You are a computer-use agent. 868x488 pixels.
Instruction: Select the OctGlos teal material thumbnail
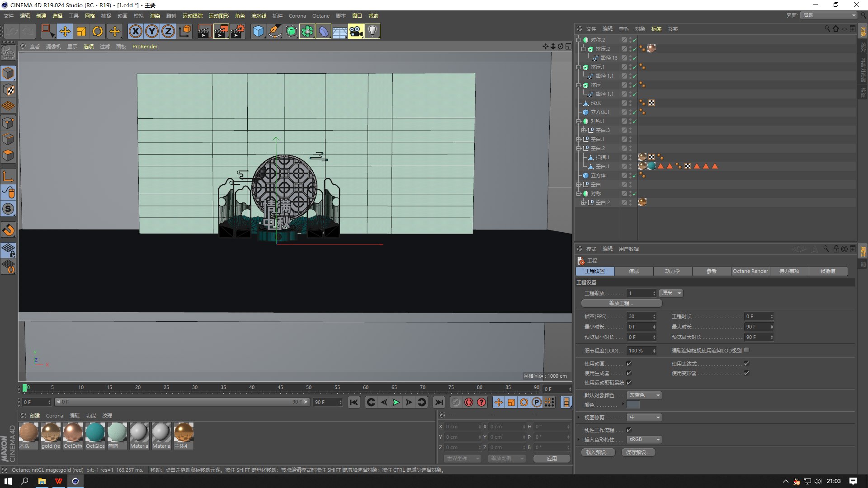coord(95,436)
